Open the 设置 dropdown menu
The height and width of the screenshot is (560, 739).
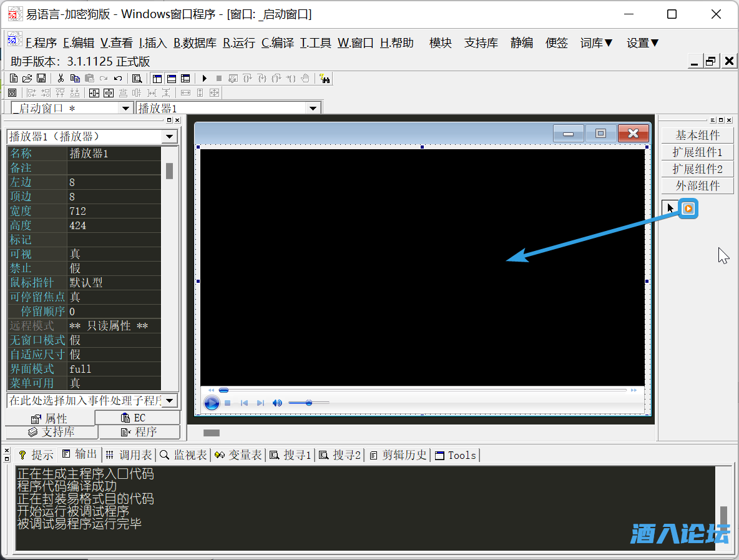click(x=643, y=43)
